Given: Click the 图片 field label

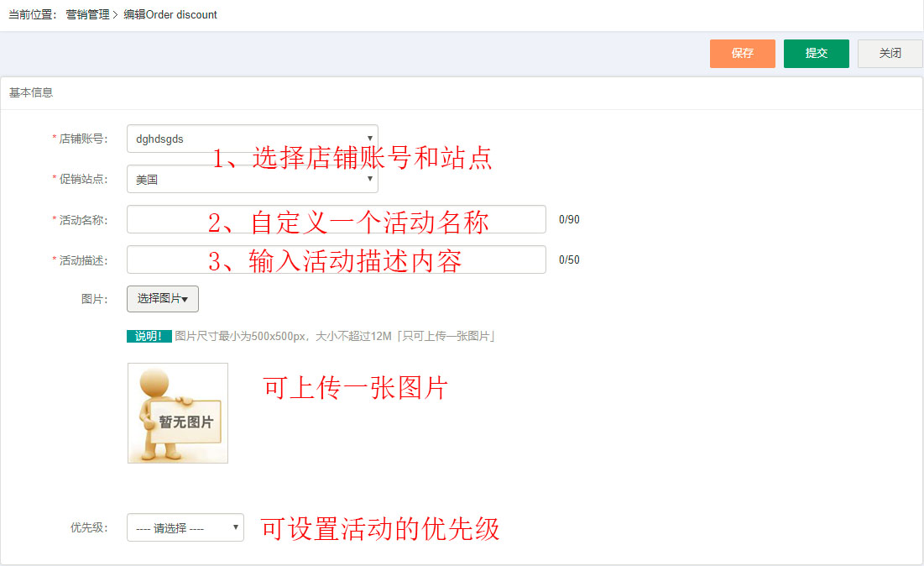Looking at the screenshot, I should click(x=94, y=299).
